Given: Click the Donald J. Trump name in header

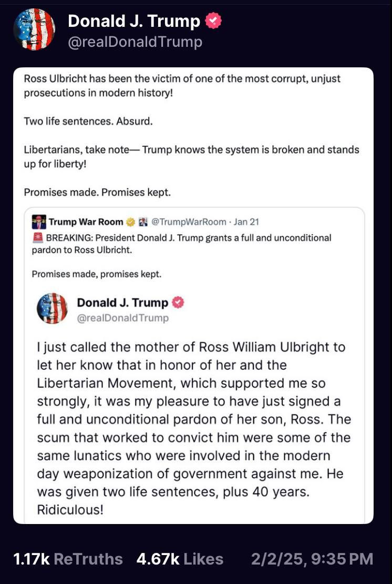Looking at the screenshot, I should [x=135, y=21].
